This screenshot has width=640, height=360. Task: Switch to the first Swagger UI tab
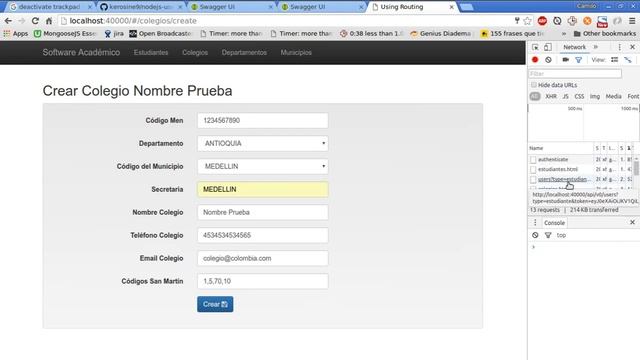tap(232, 7)
